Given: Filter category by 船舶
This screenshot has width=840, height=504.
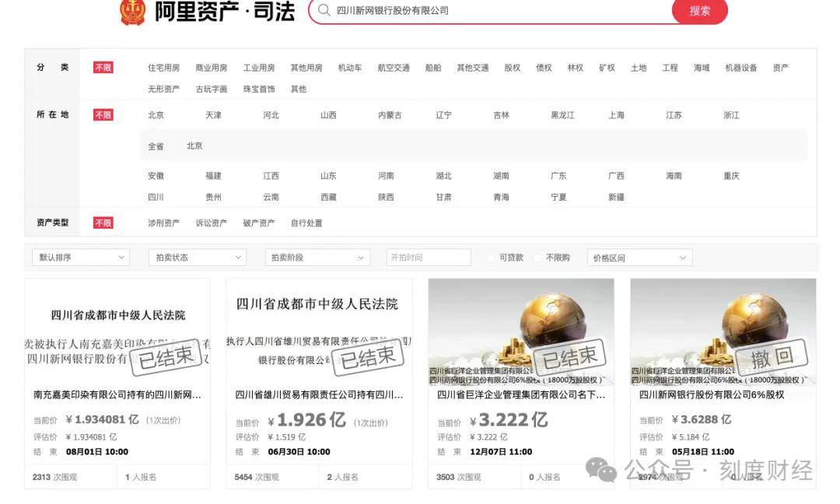Looking at the screenshot, I should (433, 68).
